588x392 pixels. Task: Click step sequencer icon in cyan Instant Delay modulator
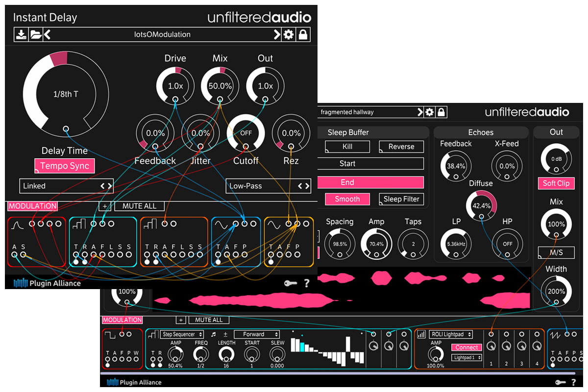(x=79, y=224)
